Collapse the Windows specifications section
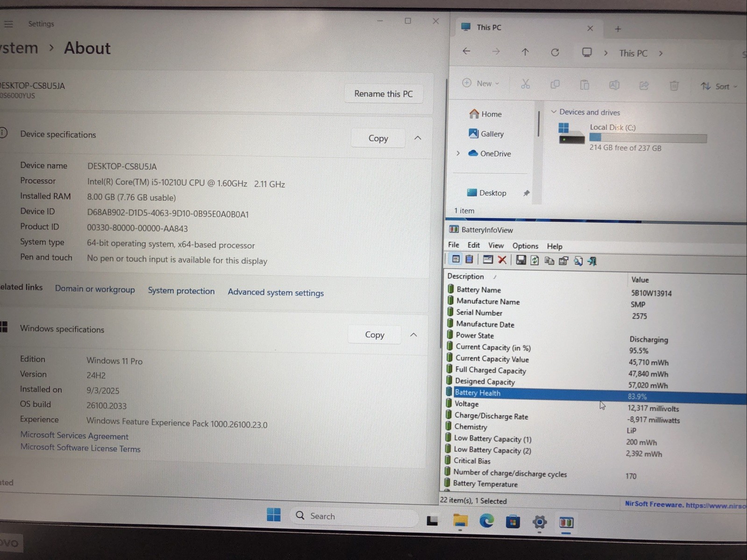The height and width of the screenshot is (560, 747). pyautogui.click(x=413, y=335)
